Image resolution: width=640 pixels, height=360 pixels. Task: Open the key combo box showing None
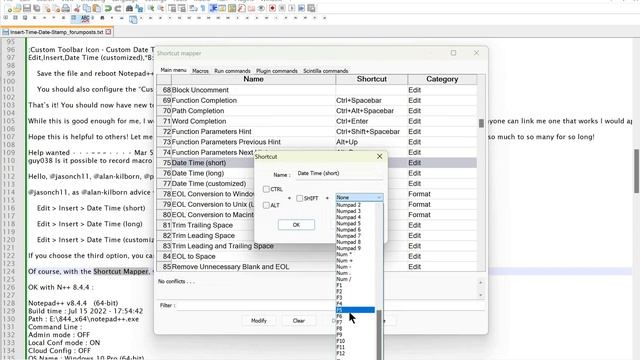tap(359, 198)
